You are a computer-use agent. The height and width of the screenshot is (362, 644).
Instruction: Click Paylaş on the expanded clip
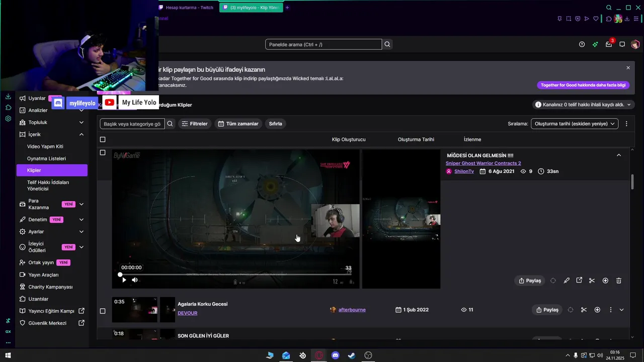pos(529,281)
